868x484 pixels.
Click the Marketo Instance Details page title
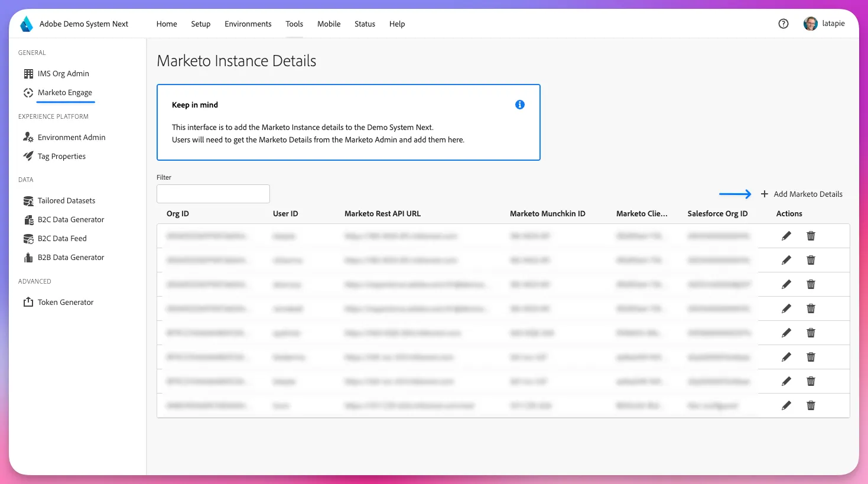236,61
